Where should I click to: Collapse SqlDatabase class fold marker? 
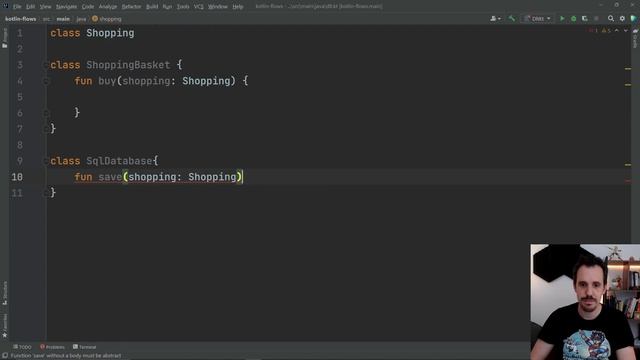click(45, 161)
